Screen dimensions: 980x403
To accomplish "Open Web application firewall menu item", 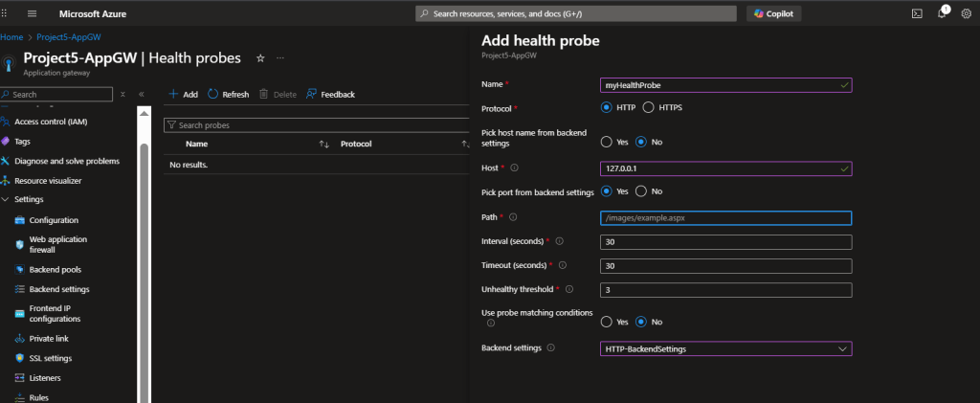I will pos(57,244).
